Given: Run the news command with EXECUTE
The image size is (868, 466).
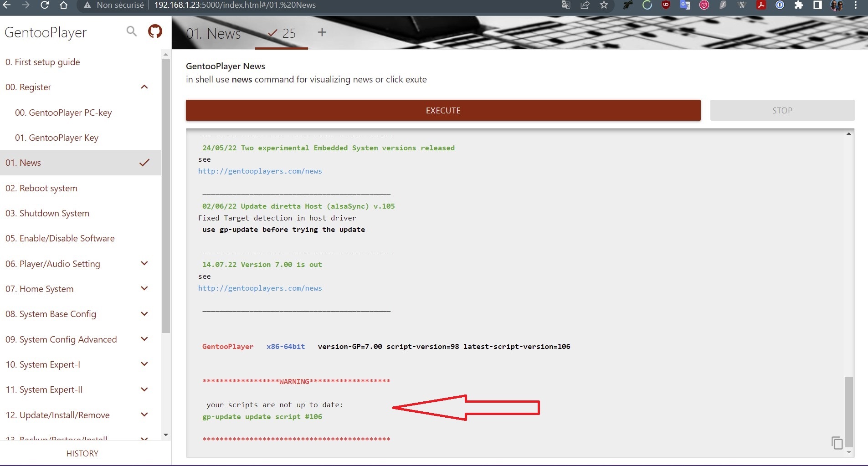Looking at the screenshot, I should pos(443,110).
